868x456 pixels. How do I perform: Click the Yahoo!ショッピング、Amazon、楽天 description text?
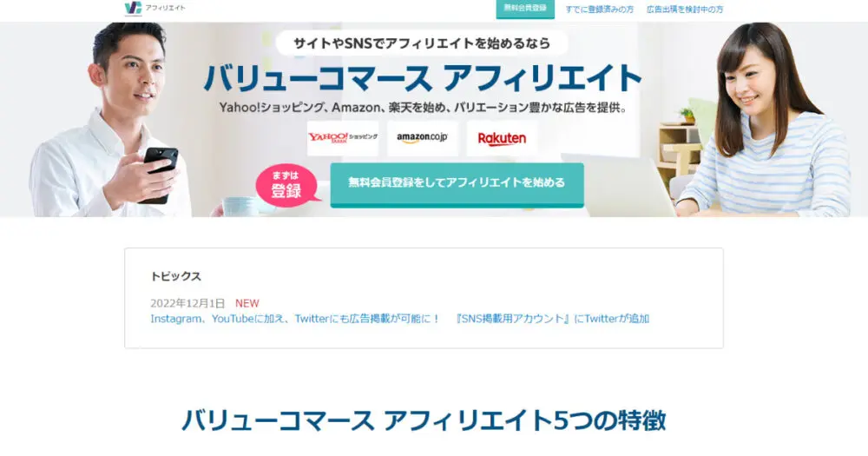coord(423,108)
